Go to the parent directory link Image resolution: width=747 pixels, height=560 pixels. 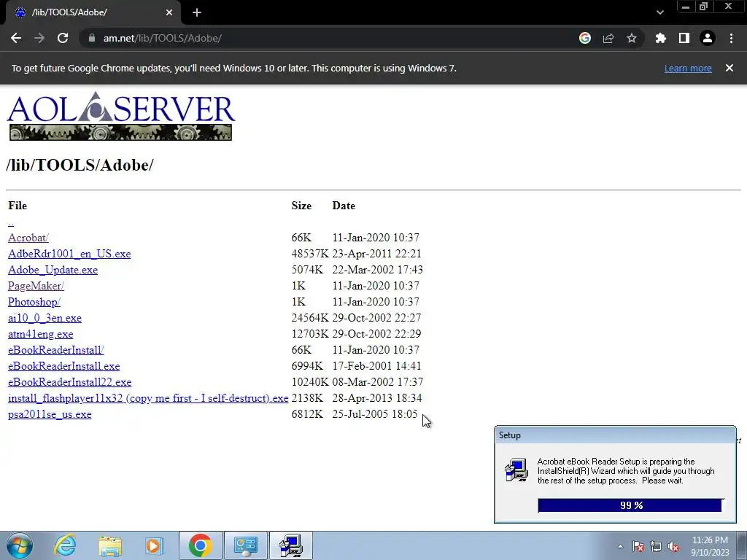pyautogui.click(x=11, y=222)
